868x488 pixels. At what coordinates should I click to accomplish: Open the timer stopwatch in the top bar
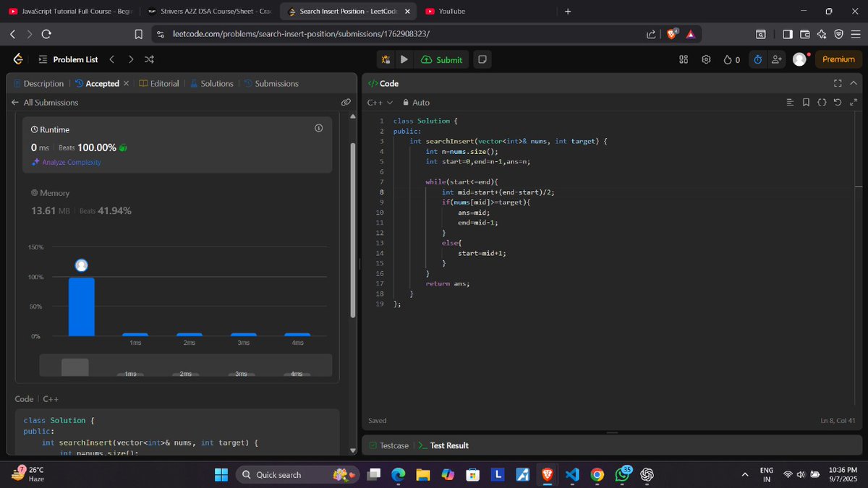tap(757, 59)
